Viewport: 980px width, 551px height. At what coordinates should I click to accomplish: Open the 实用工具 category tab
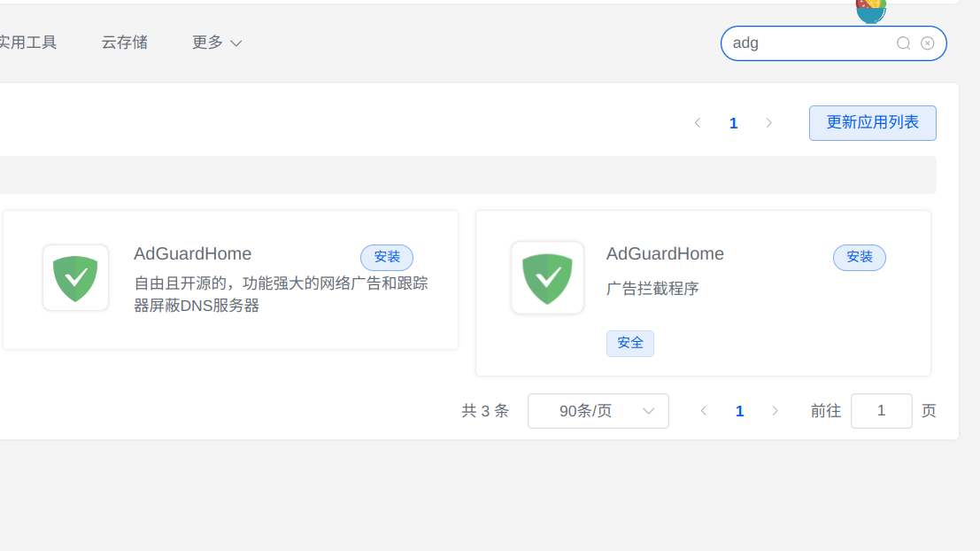click(27, 43)
